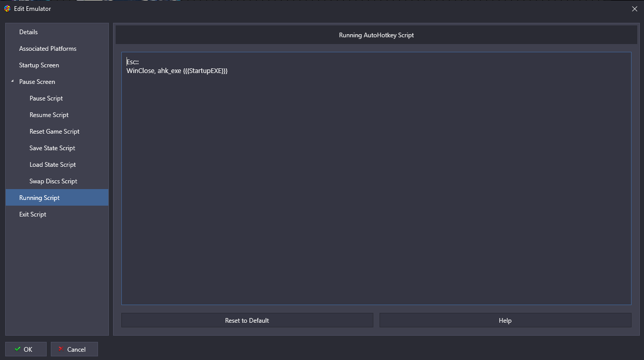Click the LaunchBox app icon in title bar
The width and height of the screenshot is (644, 360).
click(x=7, y=9)
